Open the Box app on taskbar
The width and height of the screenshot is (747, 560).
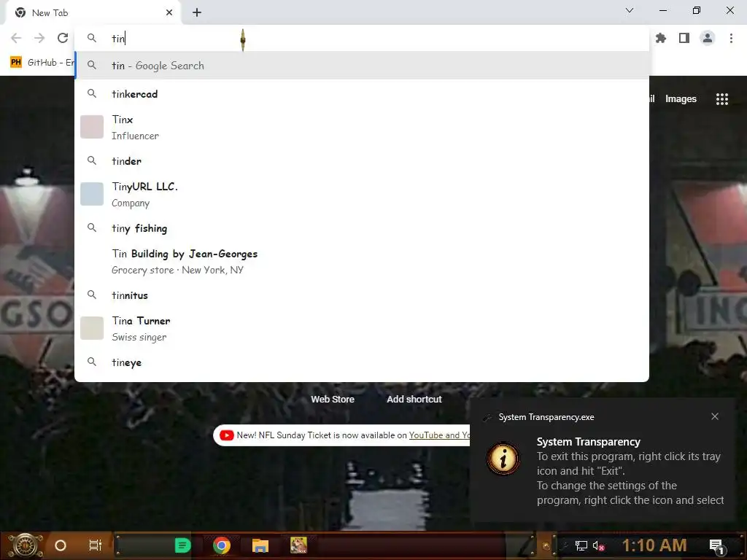tap(298, 545)
